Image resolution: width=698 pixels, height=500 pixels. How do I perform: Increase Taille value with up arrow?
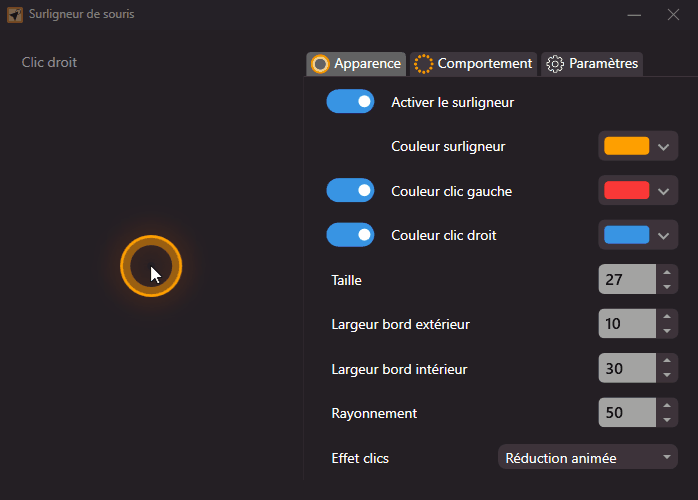point(667,272)
